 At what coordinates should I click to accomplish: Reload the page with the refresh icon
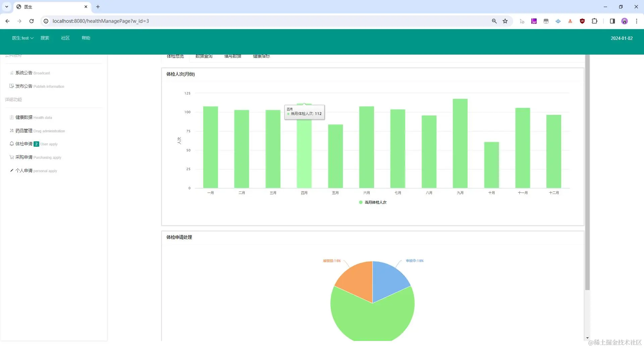(32, 21)
